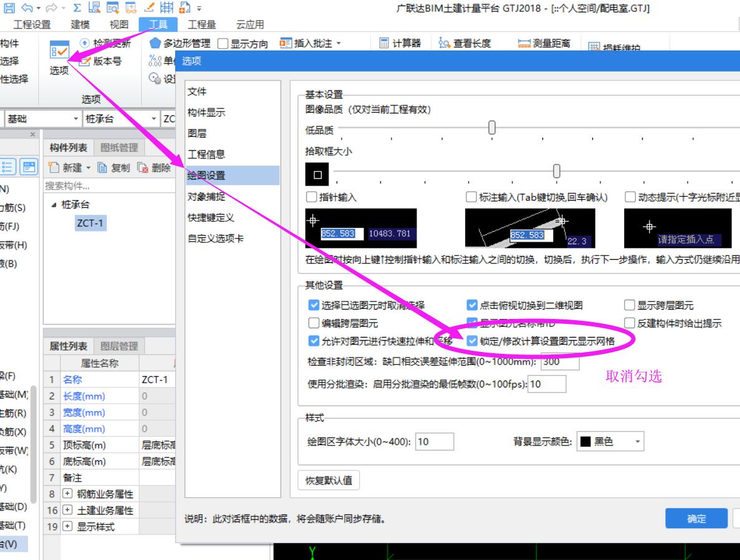Click the black background color swatch
Viewport: 740px width, 560px height.
(x=585, y=442)
